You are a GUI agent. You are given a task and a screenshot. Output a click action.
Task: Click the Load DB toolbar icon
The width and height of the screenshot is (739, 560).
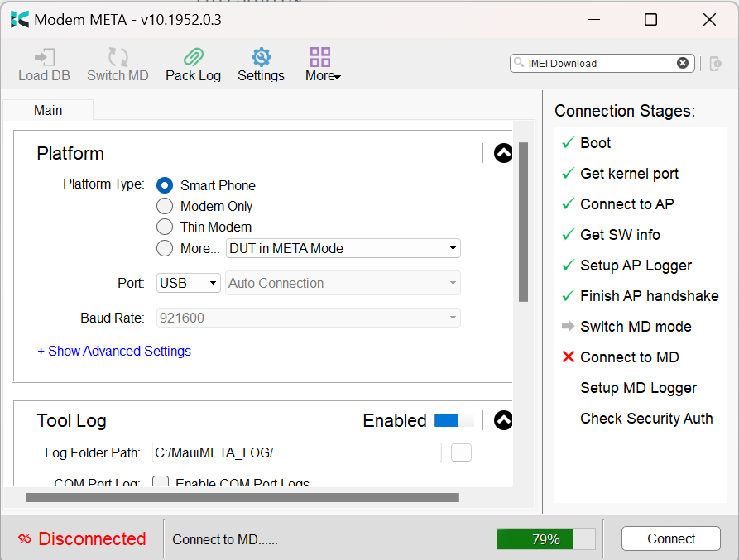point(44,58)
